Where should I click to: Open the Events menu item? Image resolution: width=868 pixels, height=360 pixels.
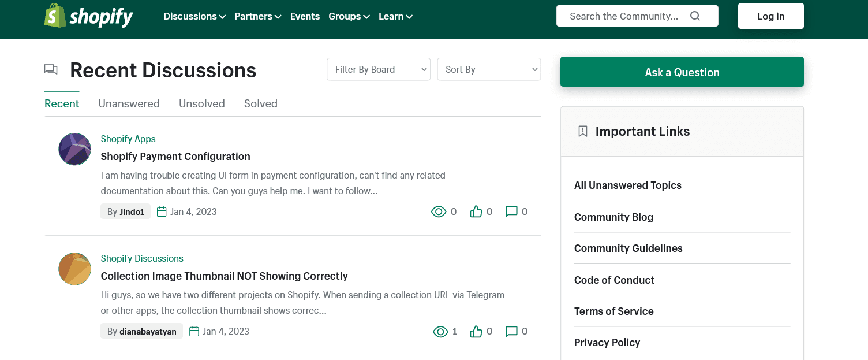[x=305, y=16]
